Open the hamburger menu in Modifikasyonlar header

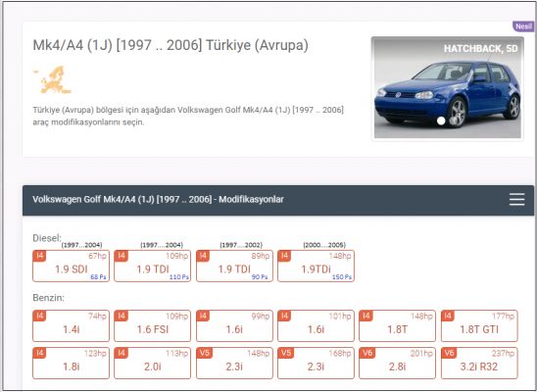516,199
